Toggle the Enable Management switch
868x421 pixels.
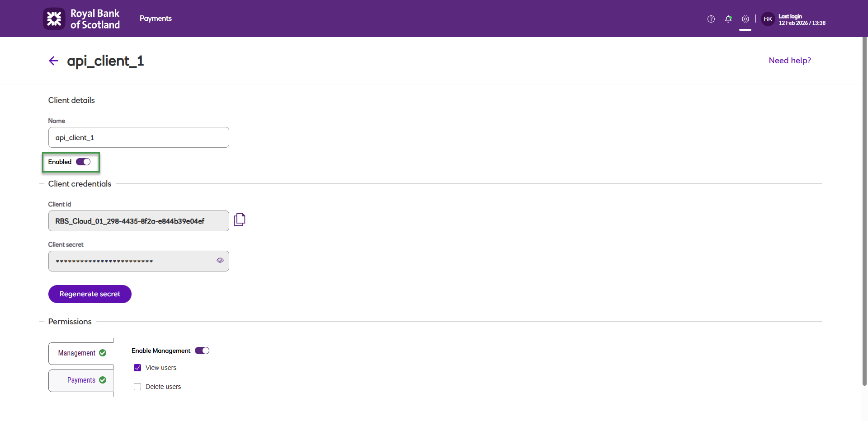point(202,351)
